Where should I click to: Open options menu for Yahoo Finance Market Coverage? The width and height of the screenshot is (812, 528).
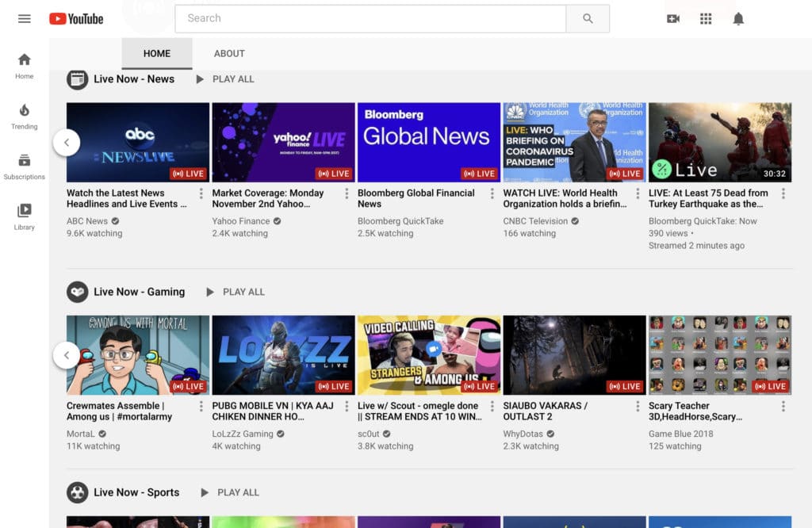point(347,193)
